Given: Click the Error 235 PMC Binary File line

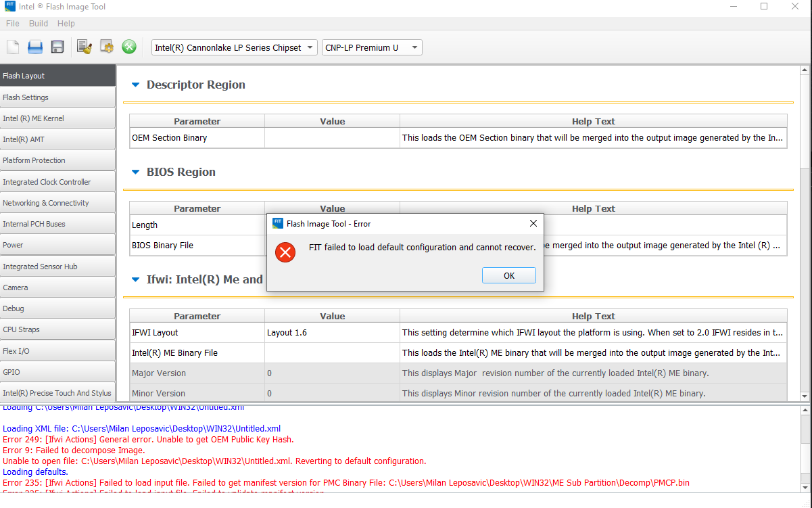Looking at the screenshot, I should (346, 482).
